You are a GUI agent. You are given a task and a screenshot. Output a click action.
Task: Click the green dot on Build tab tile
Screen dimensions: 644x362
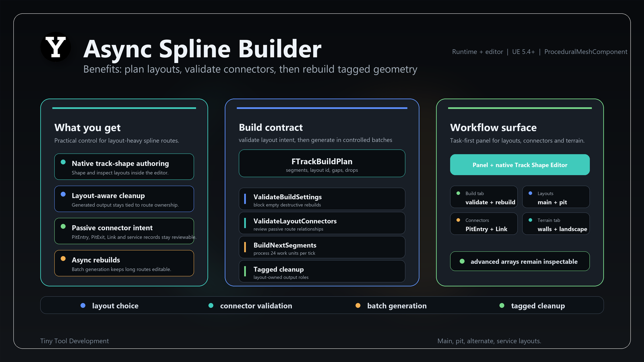(x=458, y=193)
